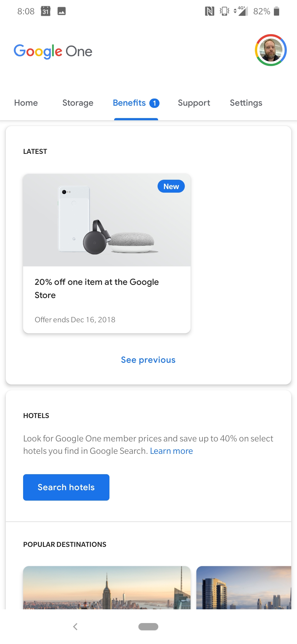
Task: Tap the home pill navigation button
Action: click(148, 627)
